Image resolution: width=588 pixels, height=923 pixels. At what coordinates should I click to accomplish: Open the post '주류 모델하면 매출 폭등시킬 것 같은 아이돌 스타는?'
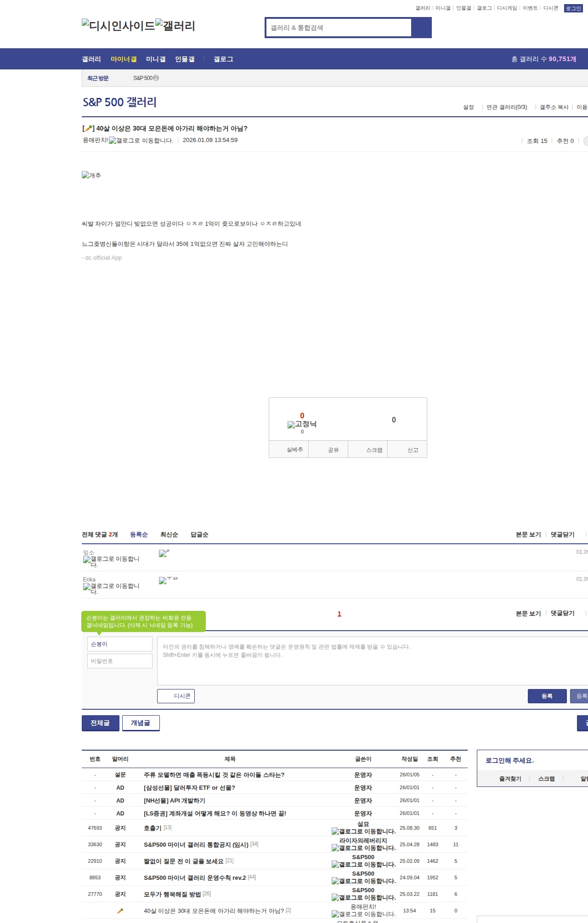pos(214,775)
